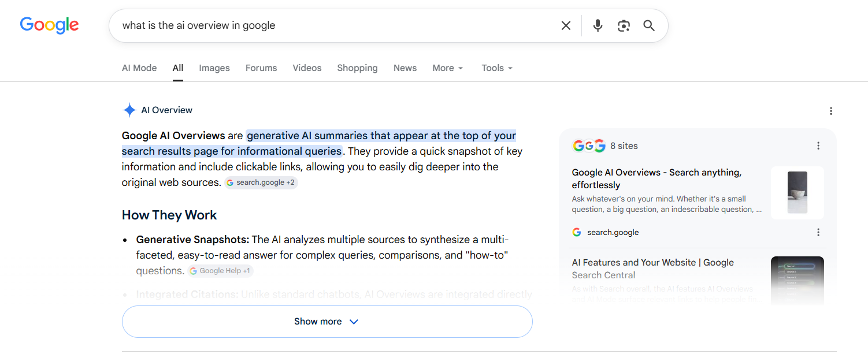Open 'AI Features and Your Website' link
Viewport: 868px width, 358px height.
point(652,268)
